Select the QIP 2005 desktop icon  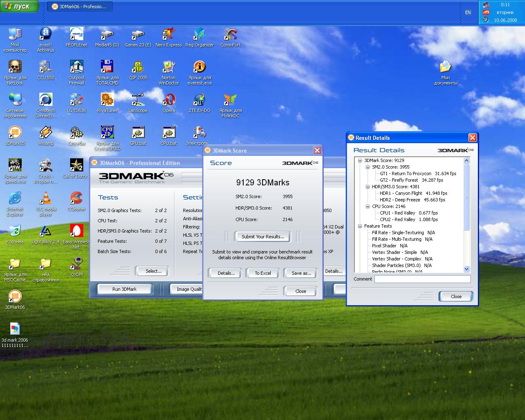pos(138,70)
